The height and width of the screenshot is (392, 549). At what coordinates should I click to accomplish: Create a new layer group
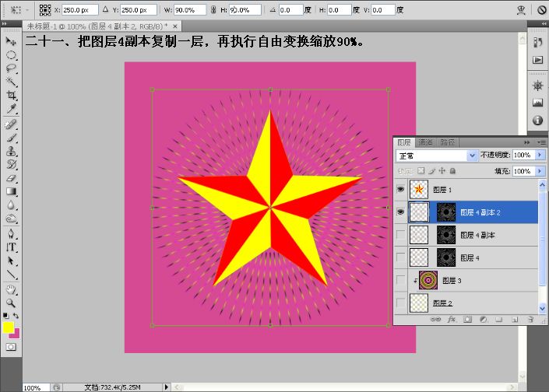(499, 319)
